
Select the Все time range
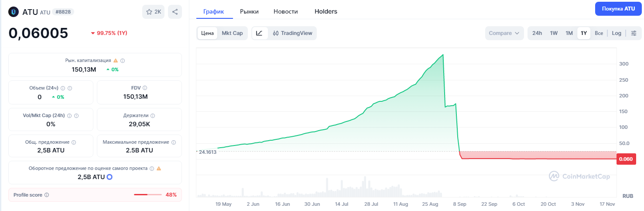pyautogui.click(x=599, y=33)
